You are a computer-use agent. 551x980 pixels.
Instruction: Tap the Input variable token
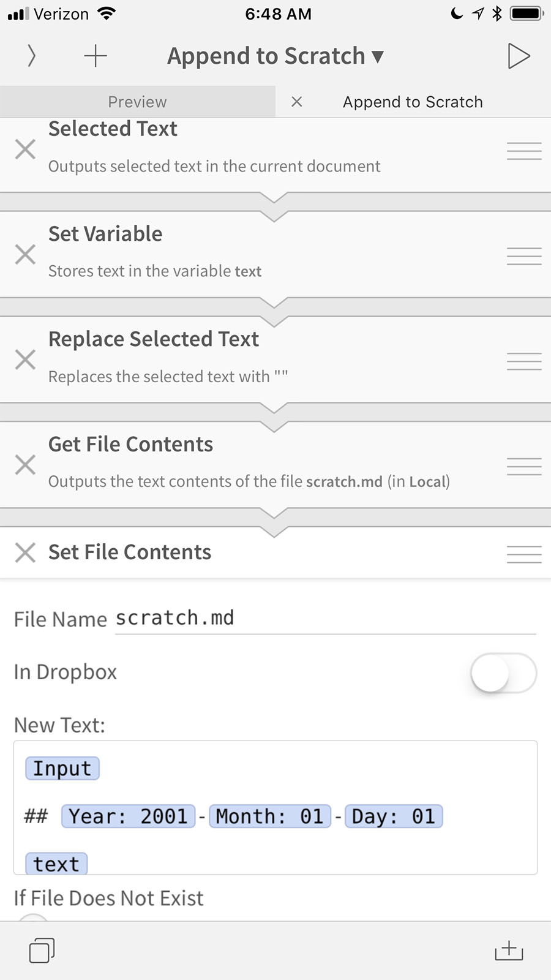tap(62, 768)
